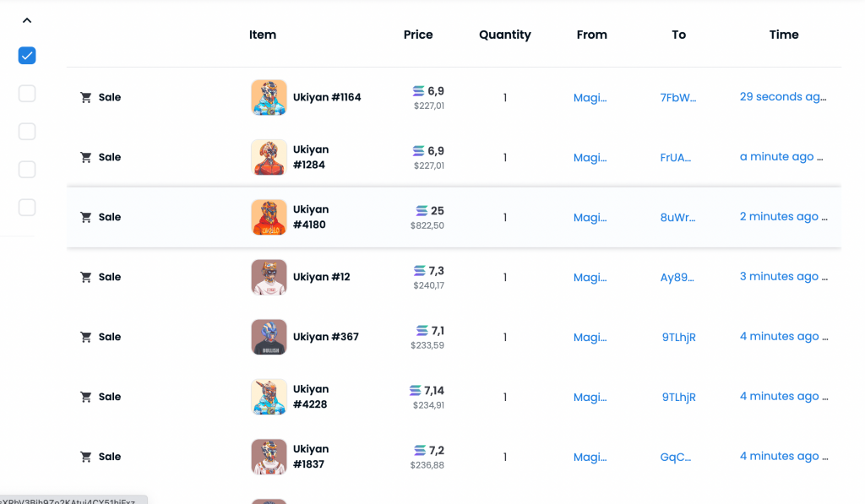Collapse the filter section with chevron up
865x504 pixels.
pos(27,20)
